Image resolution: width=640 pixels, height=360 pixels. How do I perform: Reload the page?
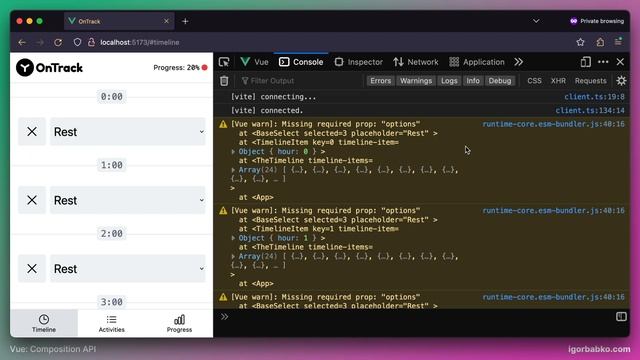coord(58,42)
